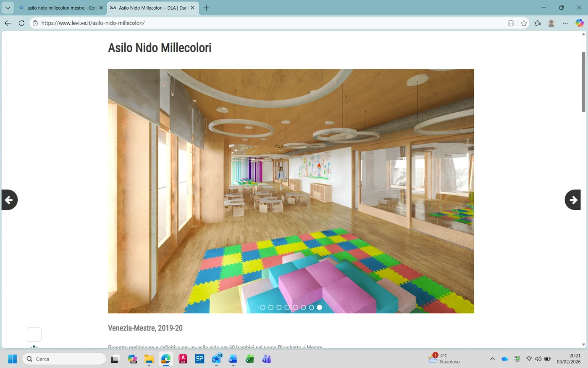The image size is (588, 368).
Task: Reload the page with the refresh icon
Action: click(x=21, y=23)
